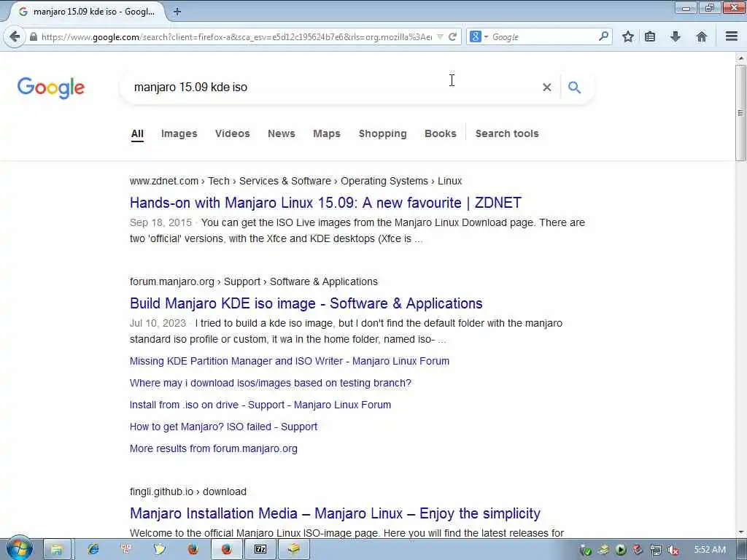Open the 7z taskbar application
Image resolution: width=747 pixels, height=560 pixels.
pos(260,550)
